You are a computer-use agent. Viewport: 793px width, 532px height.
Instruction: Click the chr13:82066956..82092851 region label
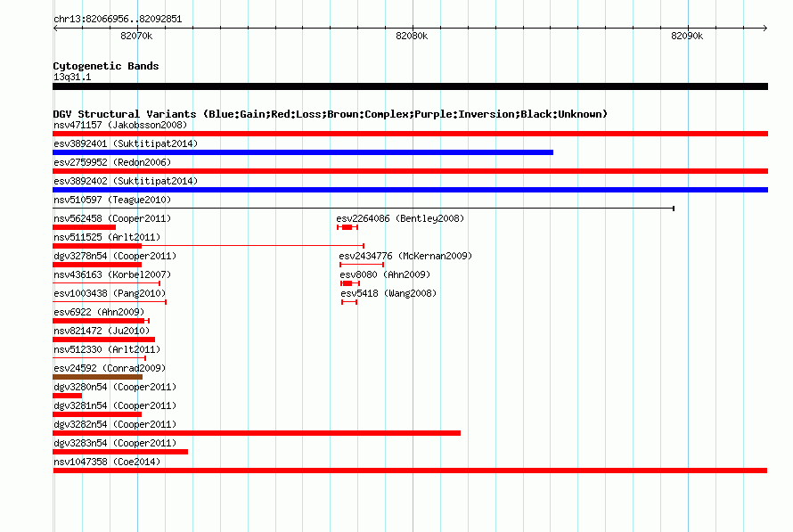[118, 19]
